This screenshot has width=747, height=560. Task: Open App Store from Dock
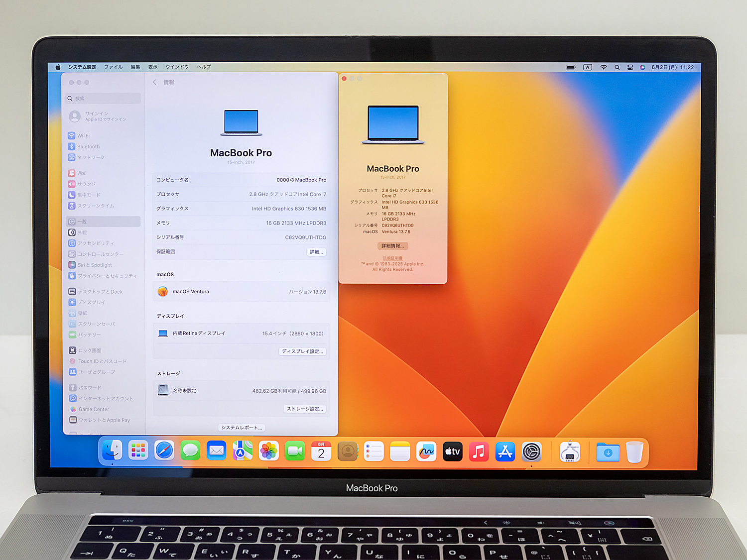pyautogui.click(x=505, y=451)
